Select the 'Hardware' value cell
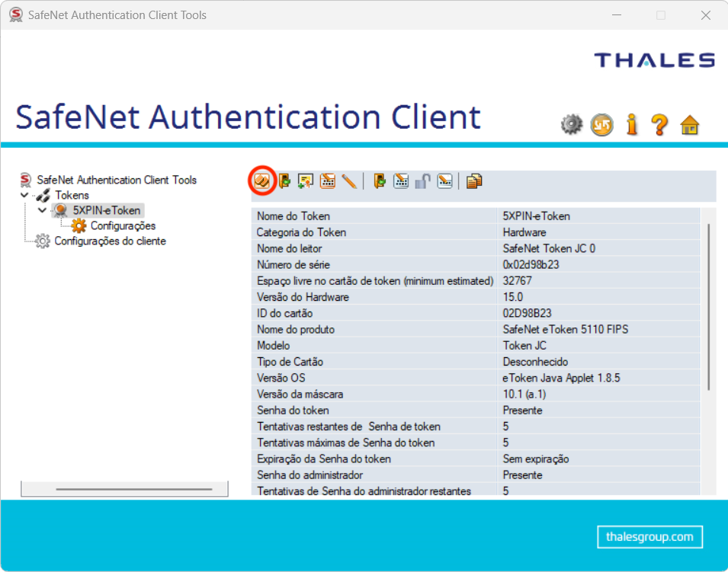The width and height of the screenshot is (728, 572). [x=524, y=232]
